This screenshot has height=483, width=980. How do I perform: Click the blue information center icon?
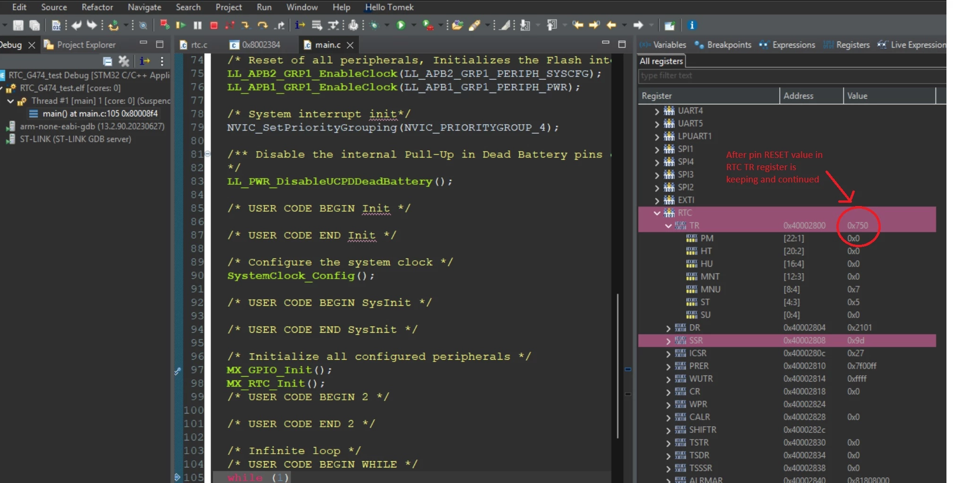click(692, 25)
